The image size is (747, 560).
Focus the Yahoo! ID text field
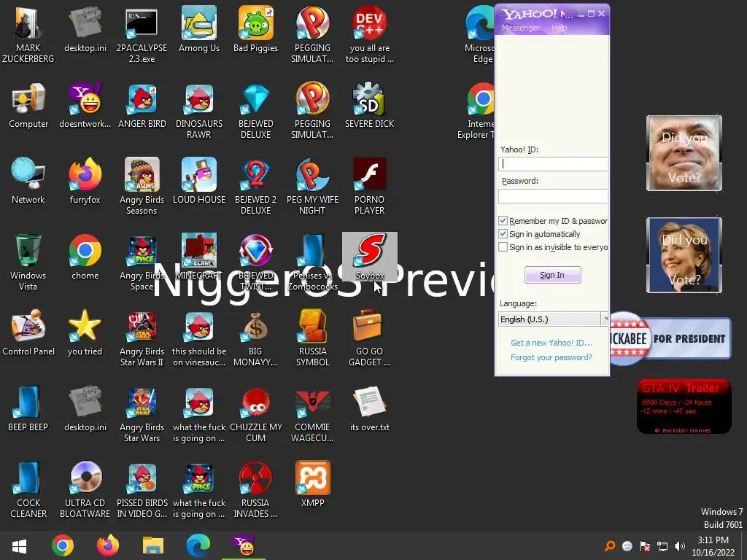(x=553, y=164)
